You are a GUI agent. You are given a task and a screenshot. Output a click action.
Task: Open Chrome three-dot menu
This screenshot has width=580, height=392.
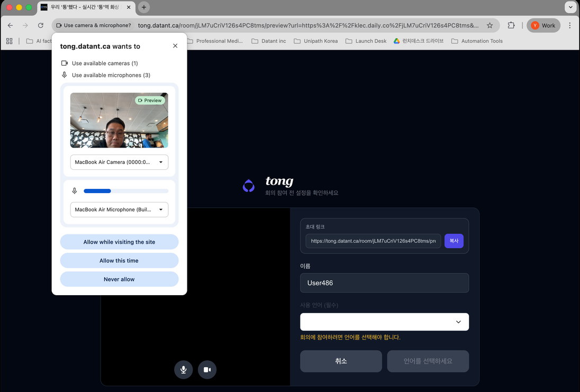pos(569,25)
